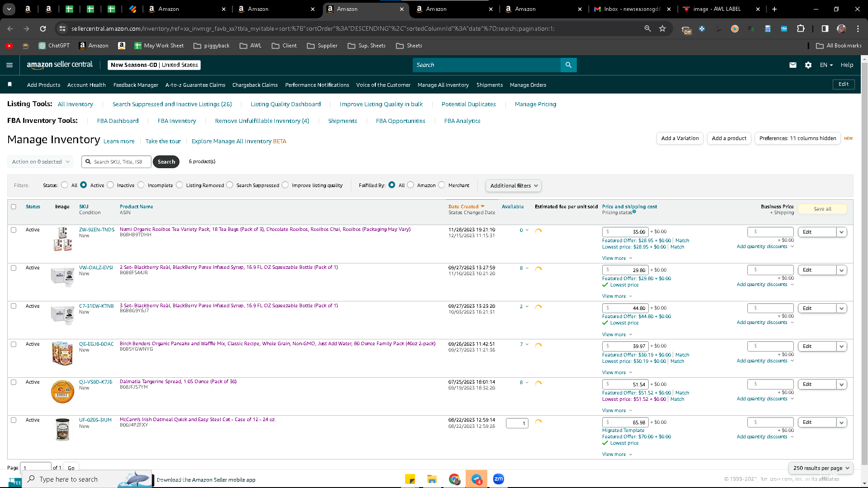Open Sticky Notes from the taskbar

(410, 479)
